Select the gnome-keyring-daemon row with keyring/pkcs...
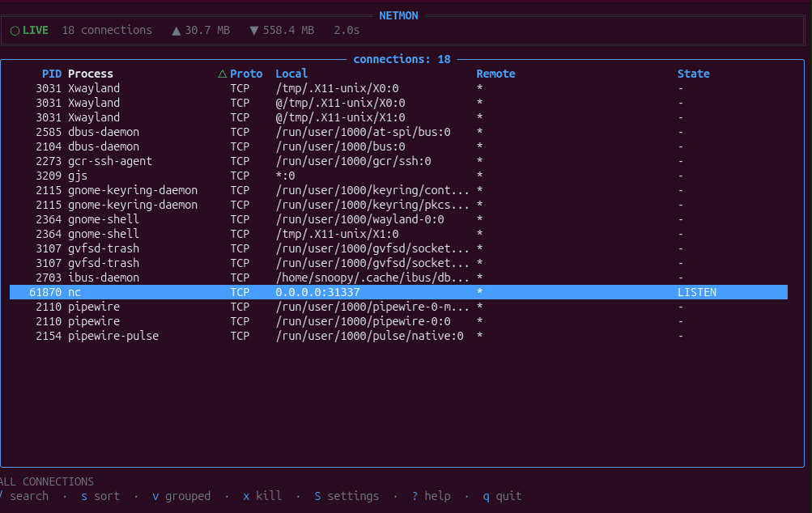 pyautogui.click(x=398, y=205)
